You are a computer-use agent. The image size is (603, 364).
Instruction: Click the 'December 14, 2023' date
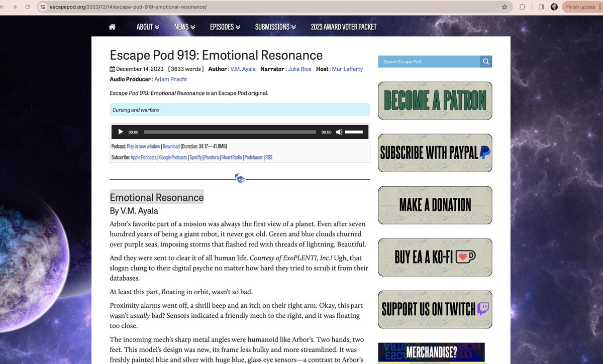[140, 69]
